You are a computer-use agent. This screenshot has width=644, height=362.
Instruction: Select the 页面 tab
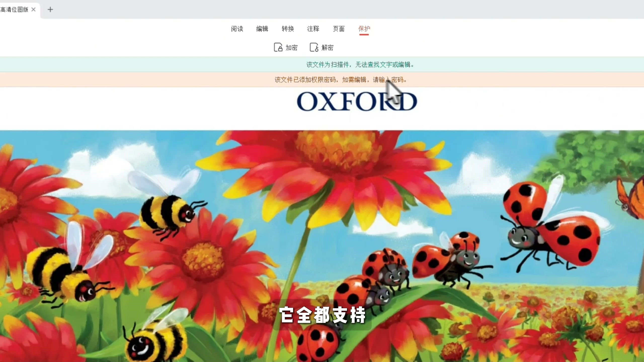[339, 29]
